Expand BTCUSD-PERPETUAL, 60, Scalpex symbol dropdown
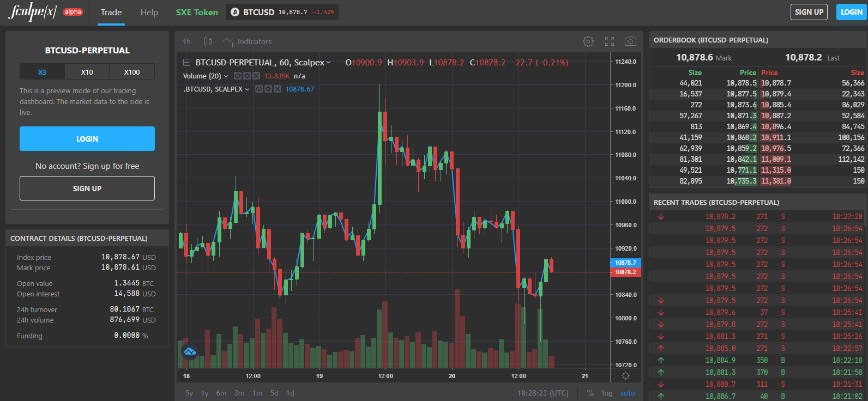Image resolution: width=868 pixels, height=401 pixels. point(328,63)
